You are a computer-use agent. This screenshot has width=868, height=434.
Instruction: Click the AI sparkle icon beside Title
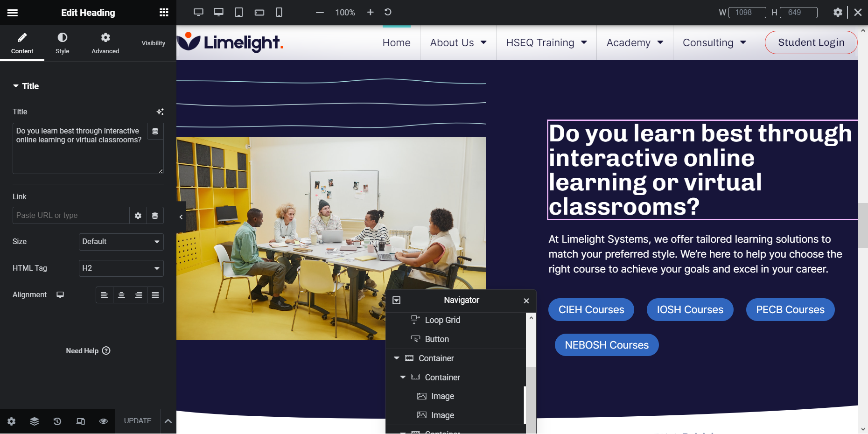(160, 112)
